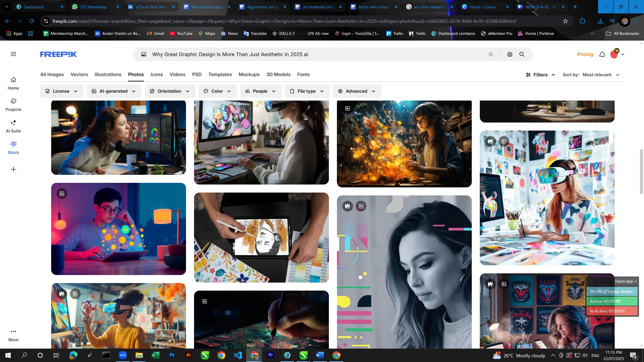Open the Freepik hamburger menu
Viewport: 644px width, 362px height.
[x=13, y=54]
